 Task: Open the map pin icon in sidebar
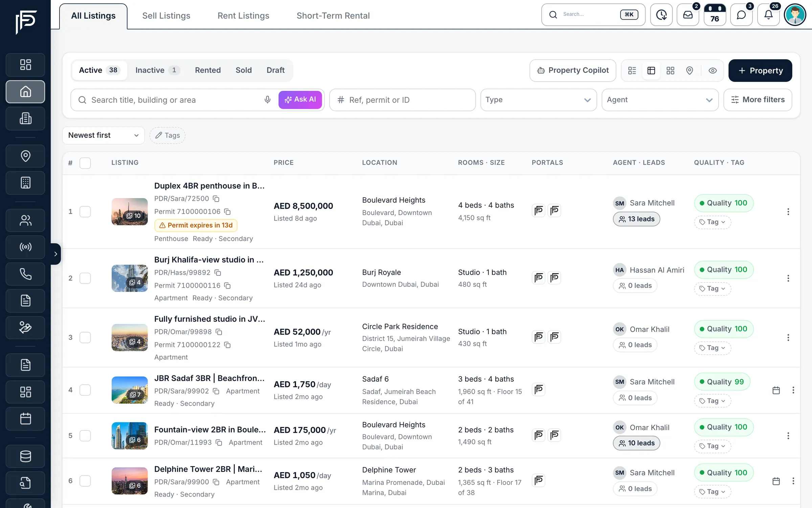[25, 156]
